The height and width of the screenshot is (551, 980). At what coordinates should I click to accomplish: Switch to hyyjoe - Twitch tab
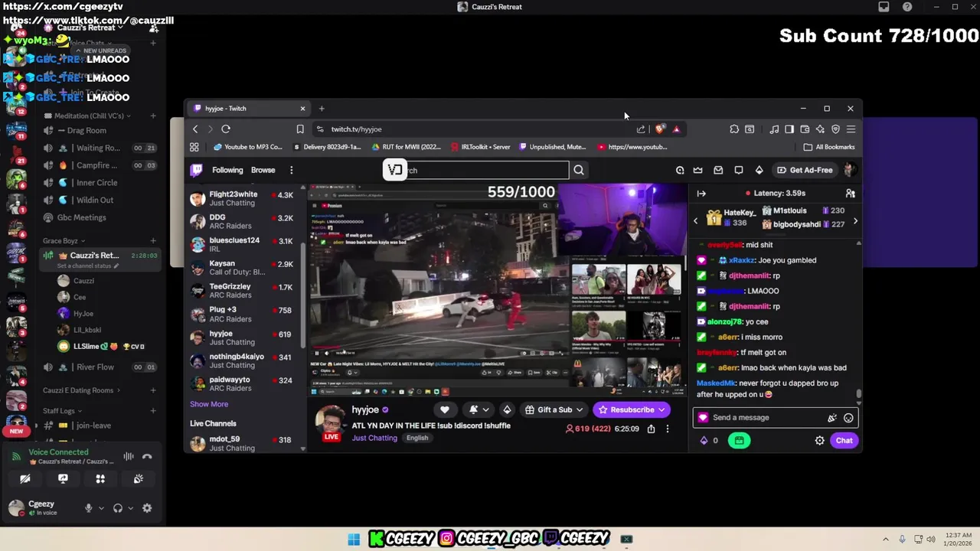coord(249,109)
